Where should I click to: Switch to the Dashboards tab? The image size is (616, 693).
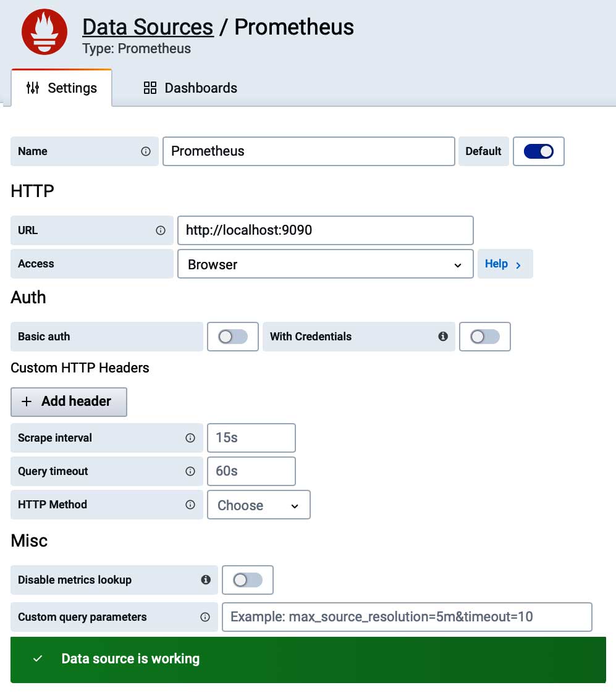[190, 88]
